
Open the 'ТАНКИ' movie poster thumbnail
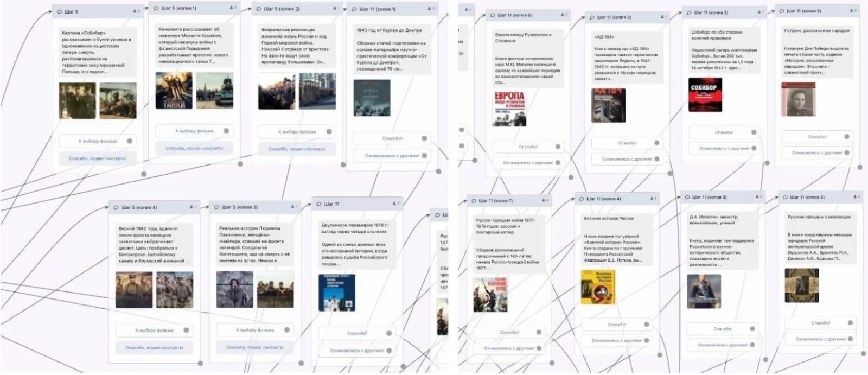pos(174,91)
